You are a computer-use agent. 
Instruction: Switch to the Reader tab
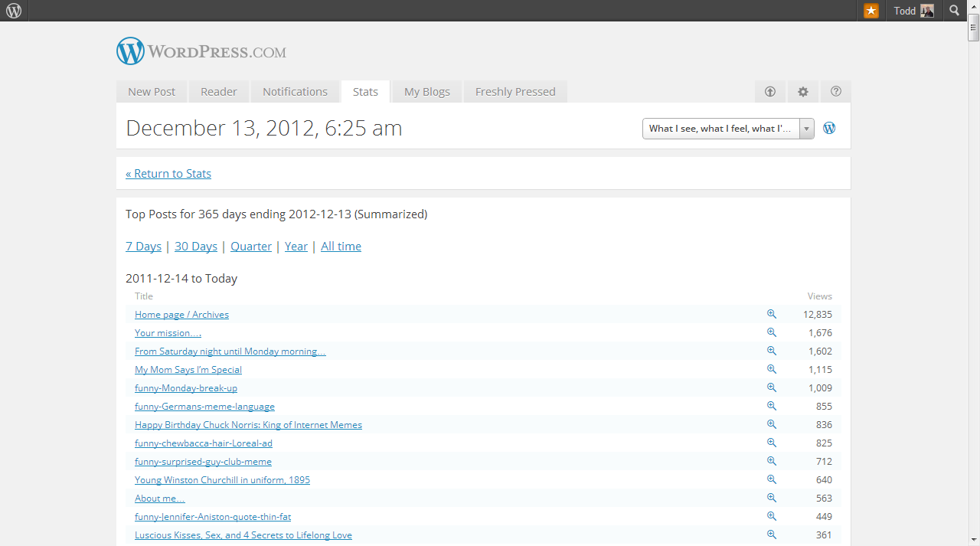click(x=219, y=92)
